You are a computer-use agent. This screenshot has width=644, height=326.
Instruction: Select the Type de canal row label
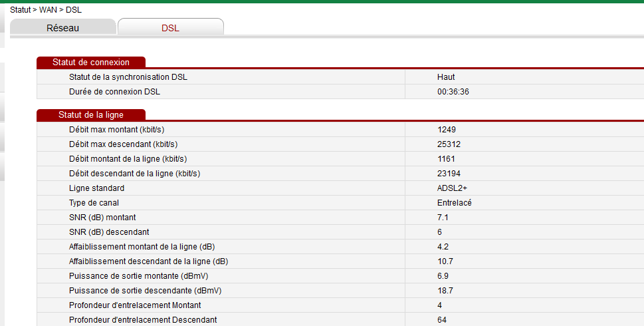pos(94,202)
